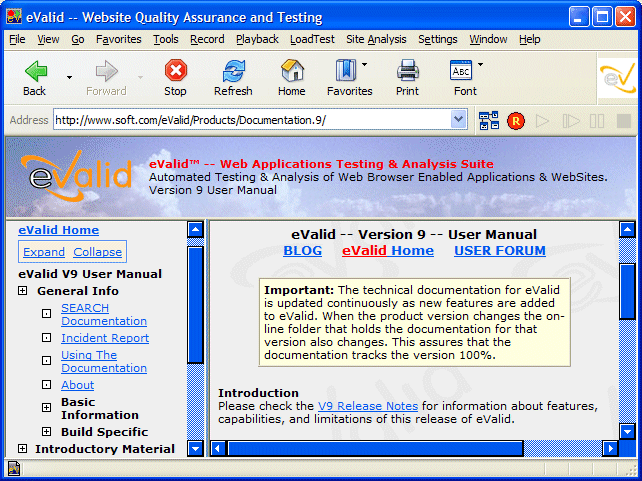Open the USER FORUM link

pyautogui.click(x=500, y=251)
